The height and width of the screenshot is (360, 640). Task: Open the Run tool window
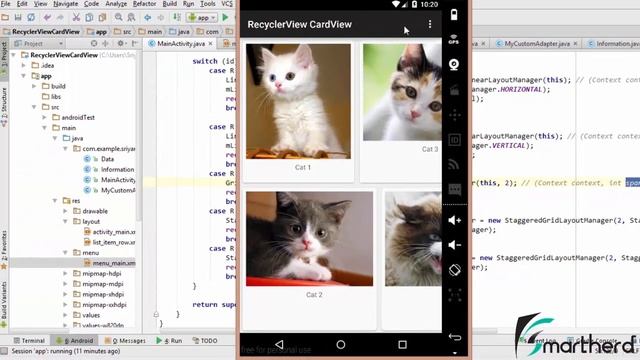pyautogui.click(x=169, y=340)
